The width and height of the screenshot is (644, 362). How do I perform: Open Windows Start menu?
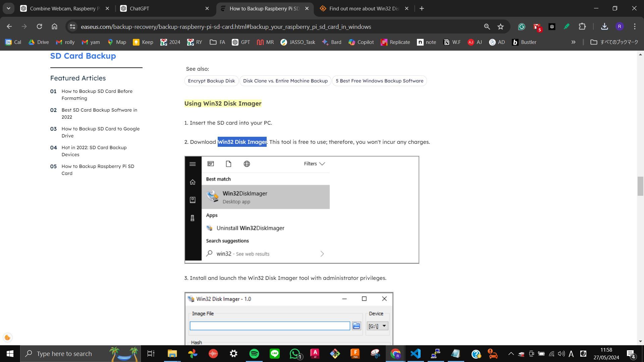tap(10, 354)
